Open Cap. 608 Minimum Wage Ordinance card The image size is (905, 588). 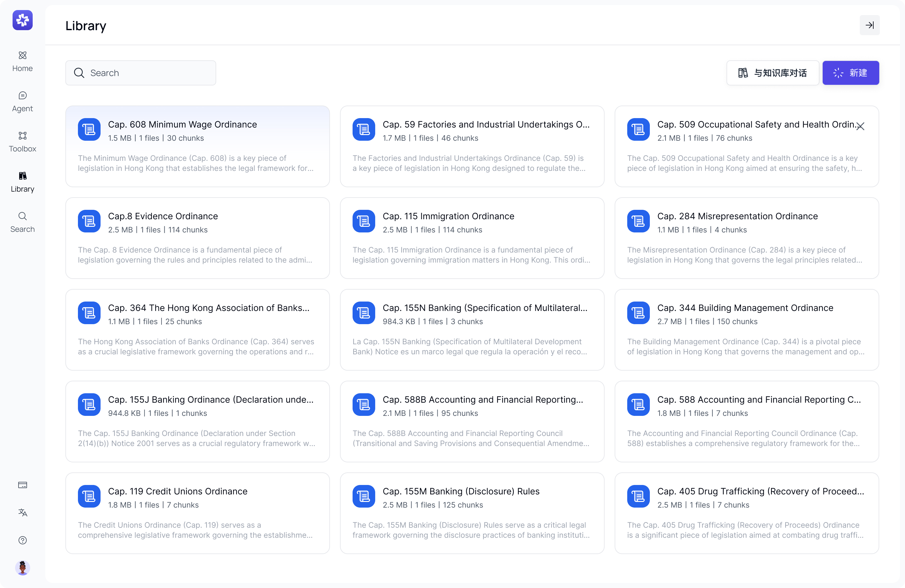(197, 146)
